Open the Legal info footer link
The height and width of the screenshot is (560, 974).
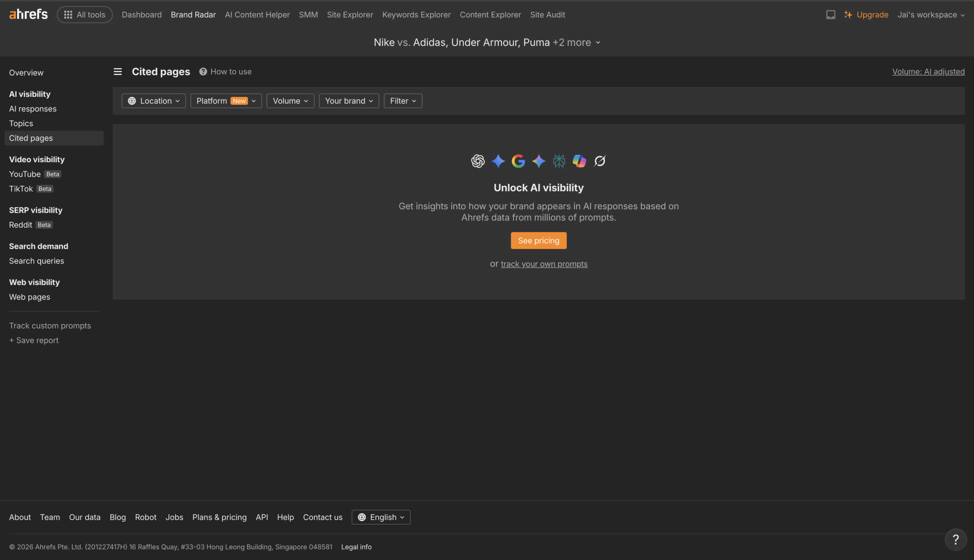(x=356, y=547)
